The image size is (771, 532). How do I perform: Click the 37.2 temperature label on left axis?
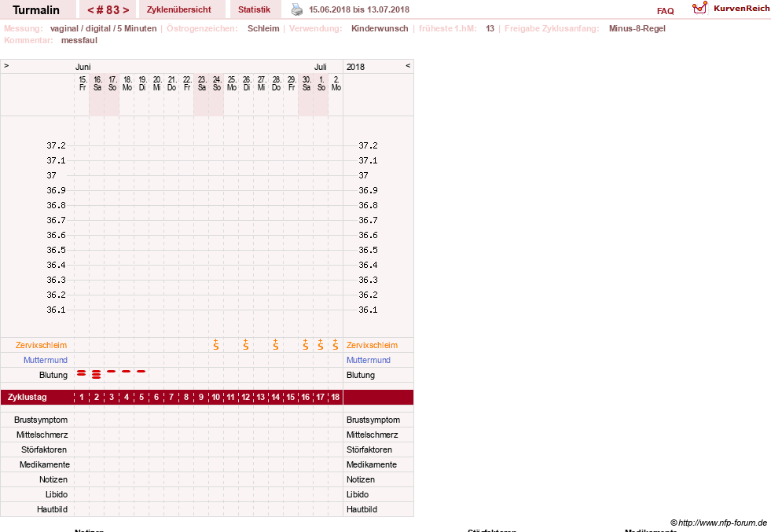pyautogui.click(x=56, y=145)
